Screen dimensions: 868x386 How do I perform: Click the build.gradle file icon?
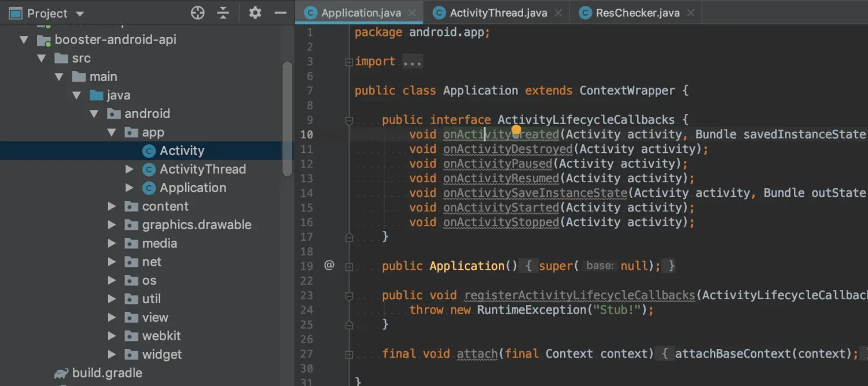(x=61, y=374)
